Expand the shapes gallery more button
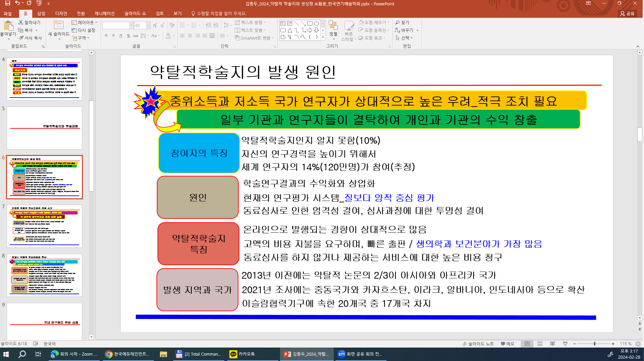This screenshot has height=361, width=644. (x=323, y=37)
